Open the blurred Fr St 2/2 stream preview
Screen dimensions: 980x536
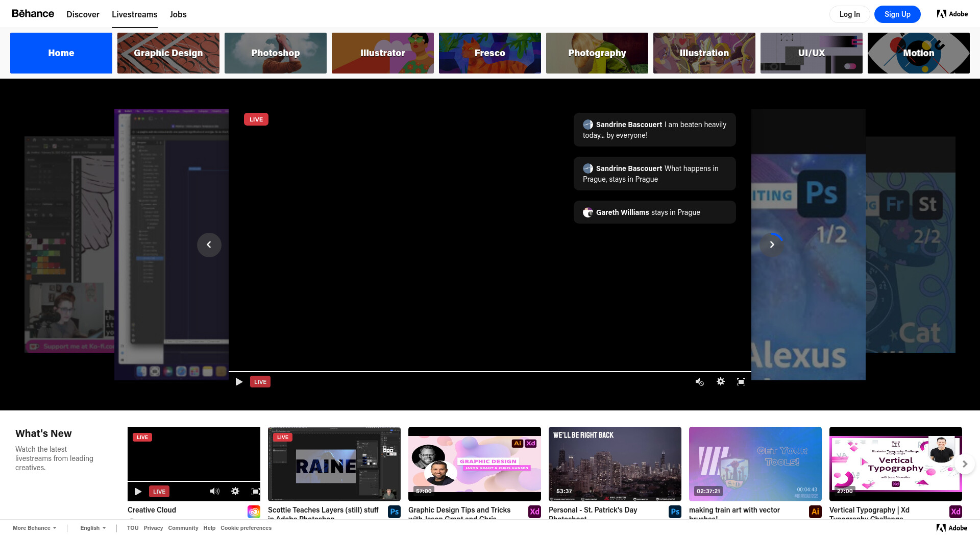click(911, 245)
